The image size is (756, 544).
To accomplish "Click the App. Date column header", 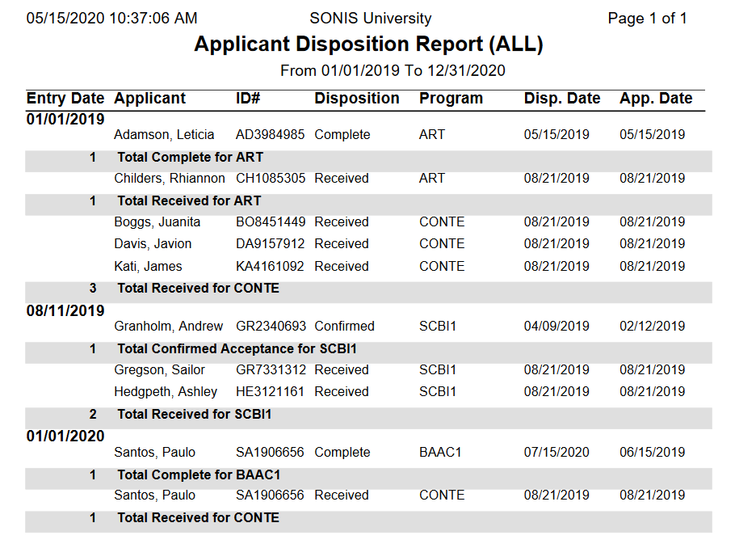I will tap(656, 99).
